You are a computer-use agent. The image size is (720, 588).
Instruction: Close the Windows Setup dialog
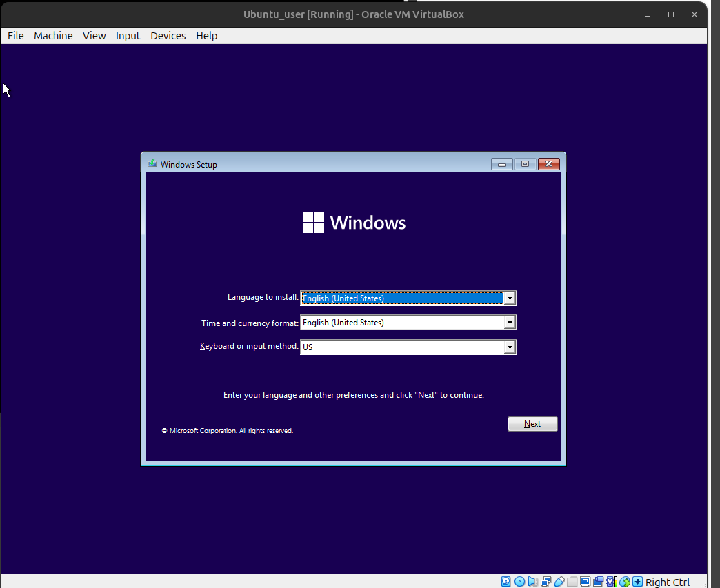(x=549, y=164)
